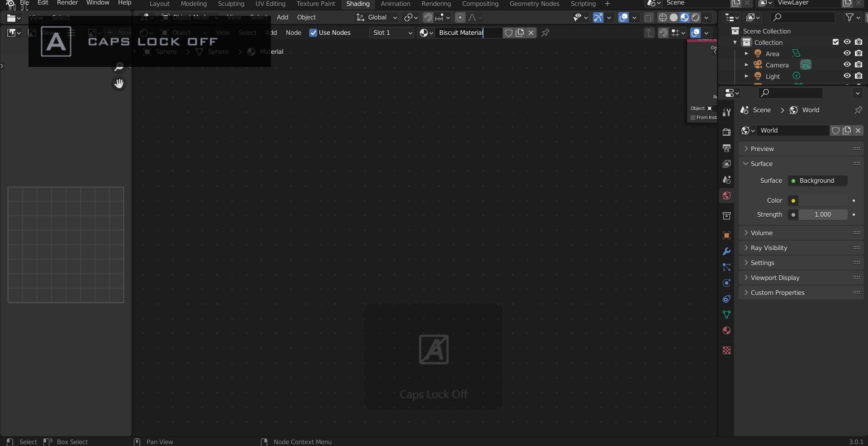Image resolution: width=868 pixels, height=446 pixels.
Task: Click the zoom magnifier gizmo in viewport
Action: [119, 67]
